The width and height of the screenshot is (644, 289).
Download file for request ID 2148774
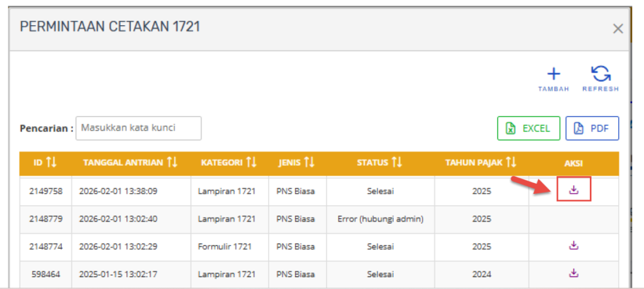click(574, 246)
